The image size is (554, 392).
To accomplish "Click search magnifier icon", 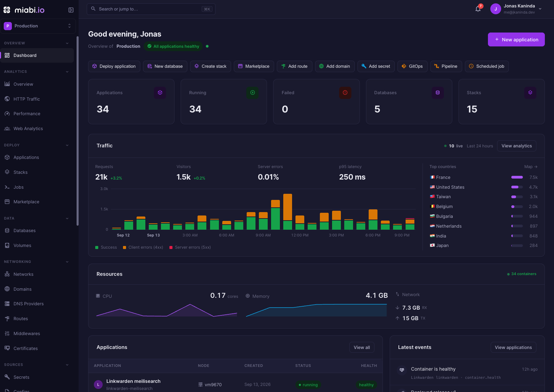I will pyautogui.click(x=93, y=9).
